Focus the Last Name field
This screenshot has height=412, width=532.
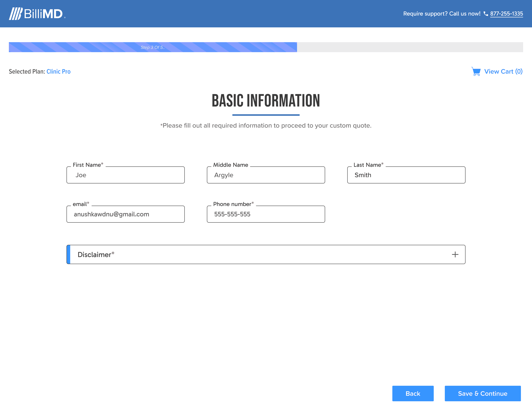406,175
